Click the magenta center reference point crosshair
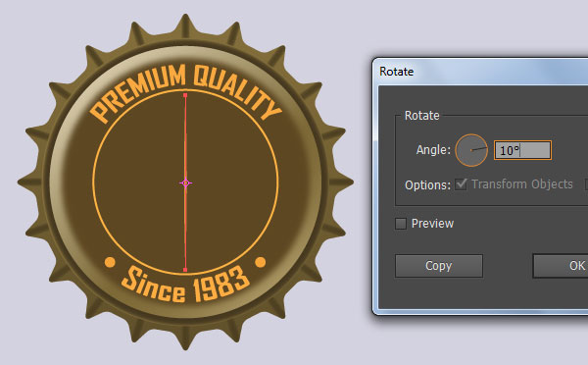This screenshot has height=365, width=588. point(185,182)
